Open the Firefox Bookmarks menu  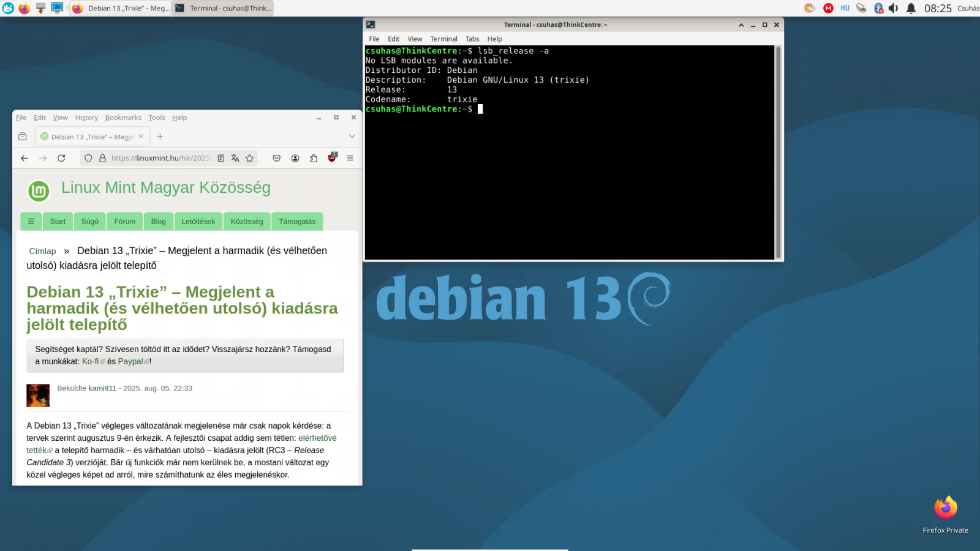point(123,118)
